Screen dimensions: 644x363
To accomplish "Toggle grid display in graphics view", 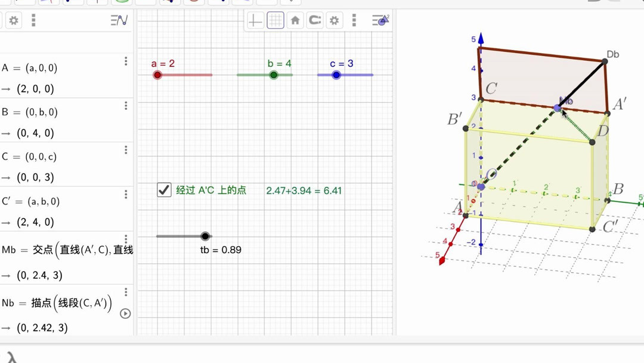I will (275, 20).
